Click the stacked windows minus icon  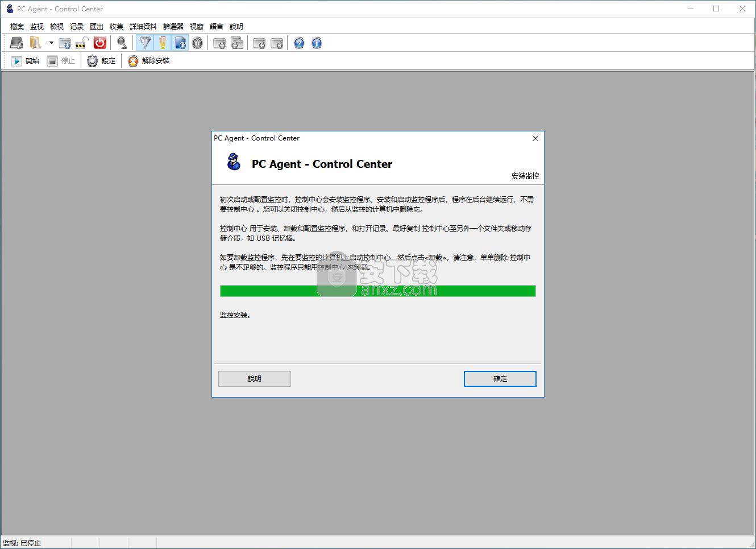pyautogui.click(x=237, y=43)
